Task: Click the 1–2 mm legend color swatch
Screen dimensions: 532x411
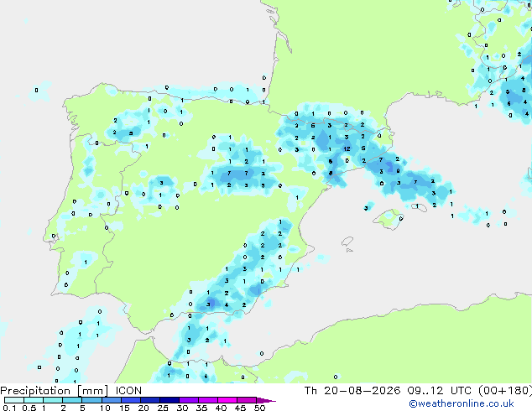Action: (x=53, y=400)
